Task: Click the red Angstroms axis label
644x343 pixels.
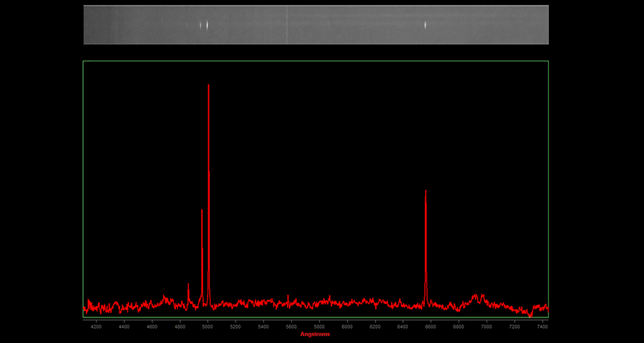Action: [315, 334]
